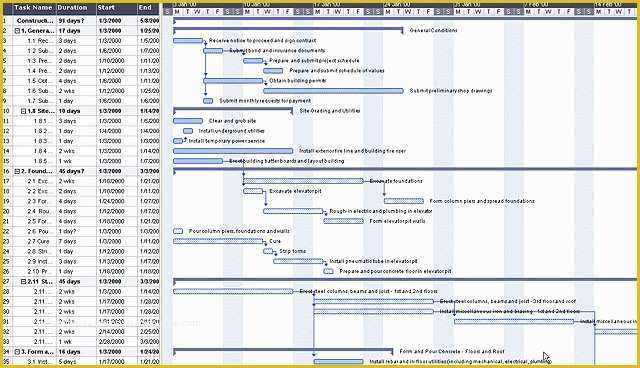Click the End column header

[149, 8]
